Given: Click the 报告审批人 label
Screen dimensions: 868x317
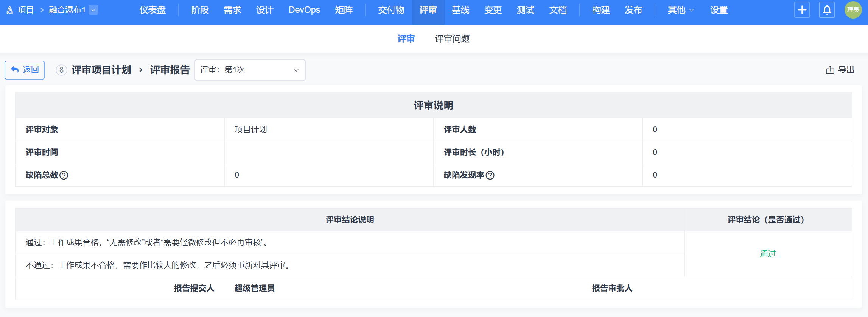Looking at the screenshot, I should click(612, 288).
